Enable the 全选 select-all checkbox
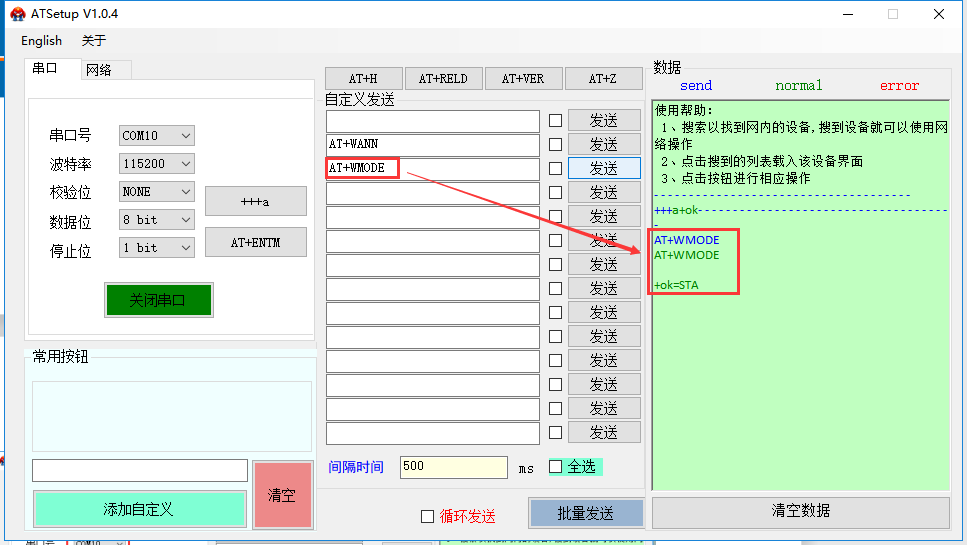967x545 pixels. point(556,466)
